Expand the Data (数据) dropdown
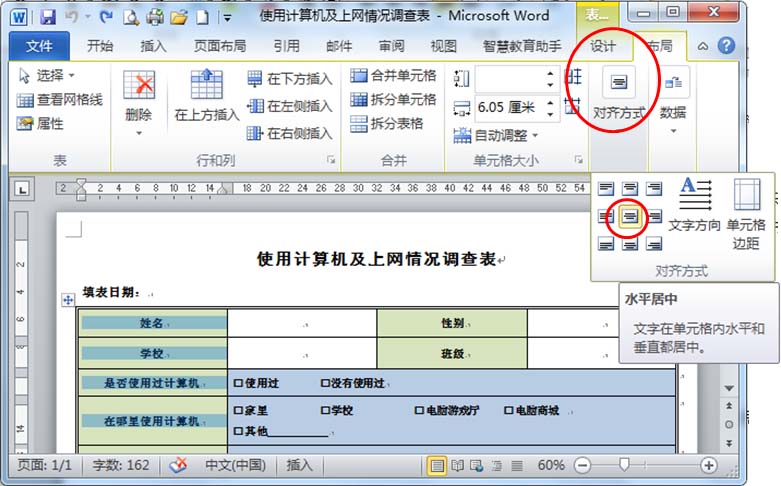The height and width of the screenshot is (486, 781). pos(673,100)
